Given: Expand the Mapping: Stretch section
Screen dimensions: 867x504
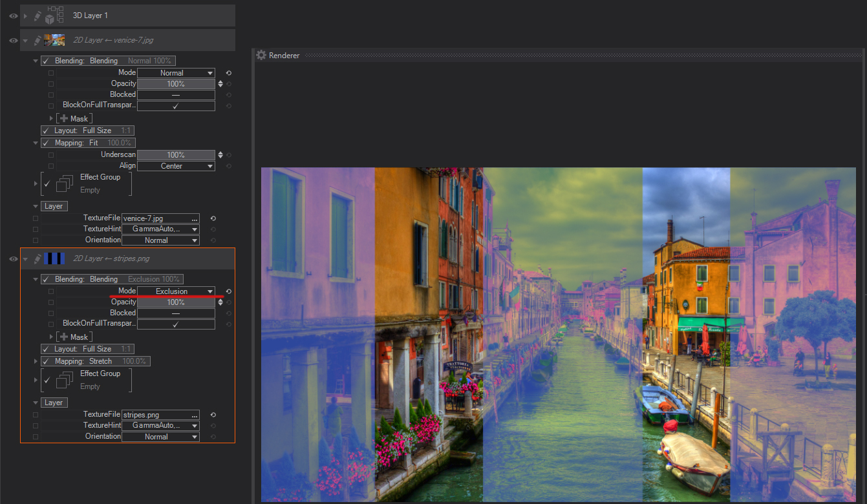Looking at the screenshot, I should click(36, 361).
